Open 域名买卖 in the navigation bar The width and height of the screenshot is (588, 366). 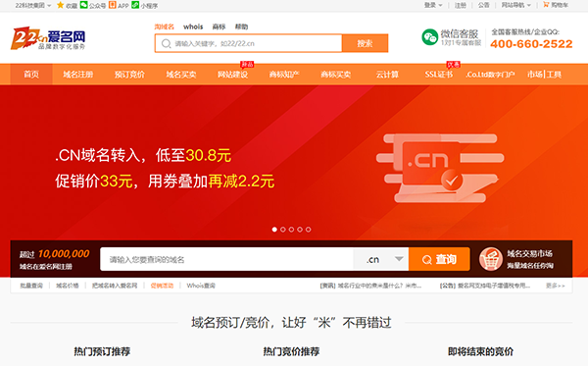pyautogui.click(x=181, y=75)
